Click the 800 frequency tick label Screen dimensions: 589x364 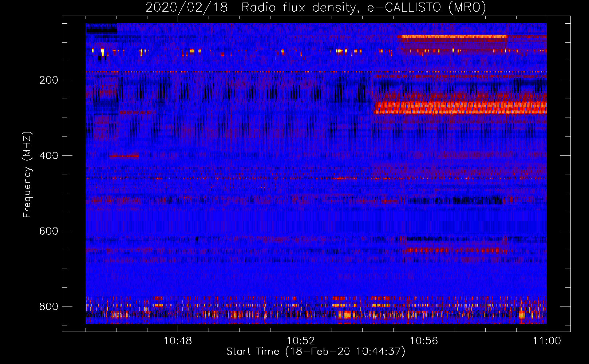click(x=49, y=306)
